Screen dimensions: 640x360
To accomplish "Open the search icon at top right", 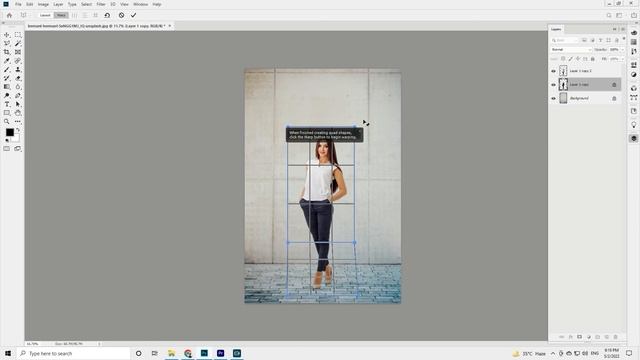I will pyautogui.click(x=609, y=16).
